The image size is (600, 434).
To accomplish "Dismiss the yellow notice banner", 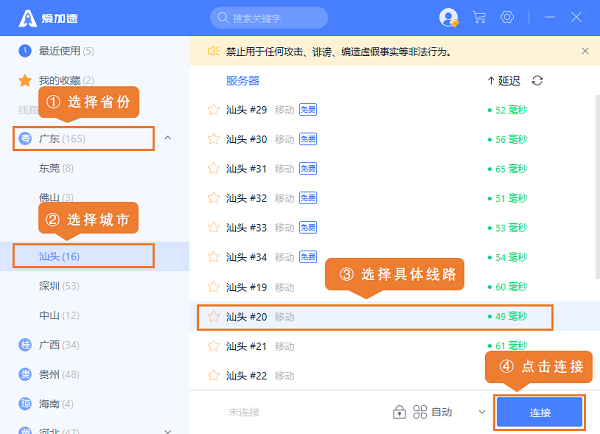I will pos(585,51).
